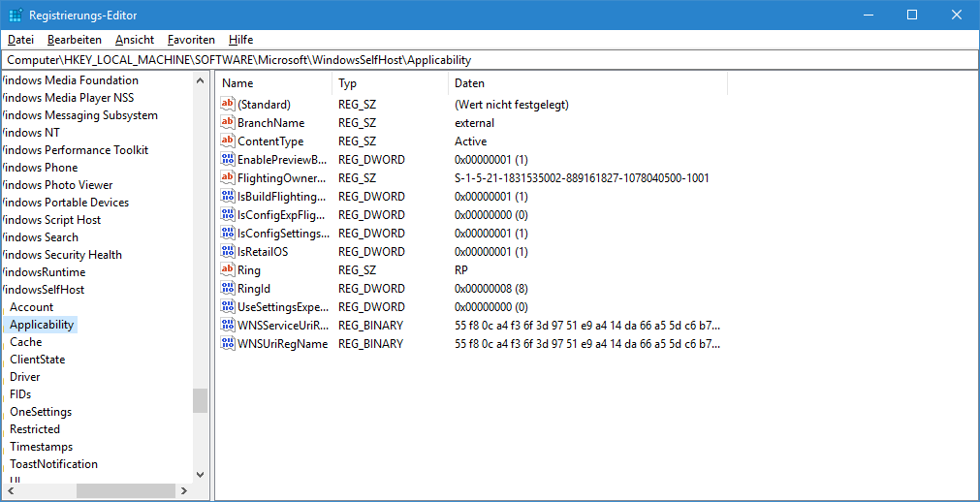Select the Windows Photo Viewer key
The height and width of the screenshot is (502, 980).
pyautogui.click(x=57, y=184)
